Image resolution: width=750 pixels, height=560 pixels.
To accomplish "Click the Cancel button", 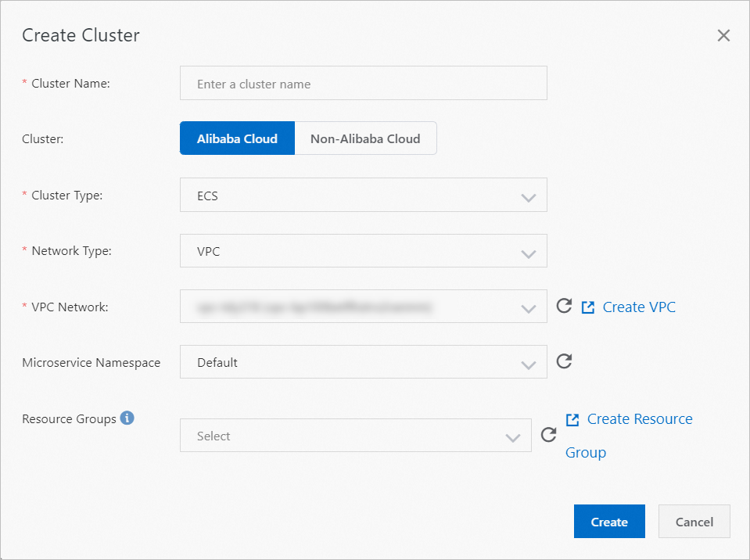I will [694, 521].
